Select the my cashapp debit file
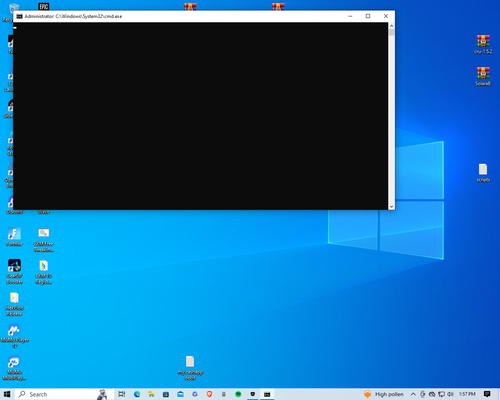The height and width of the screenshot is (400, 500). pyautogui.click(x=190, y=368)
